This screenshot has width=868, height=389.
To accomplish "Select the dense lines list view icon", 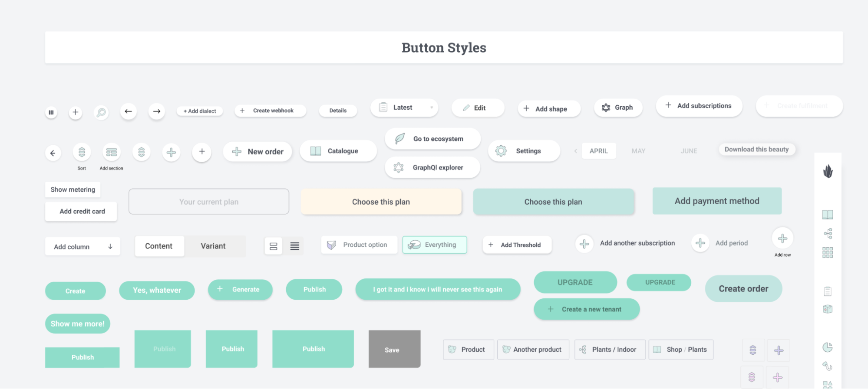I will pos(294,246).
